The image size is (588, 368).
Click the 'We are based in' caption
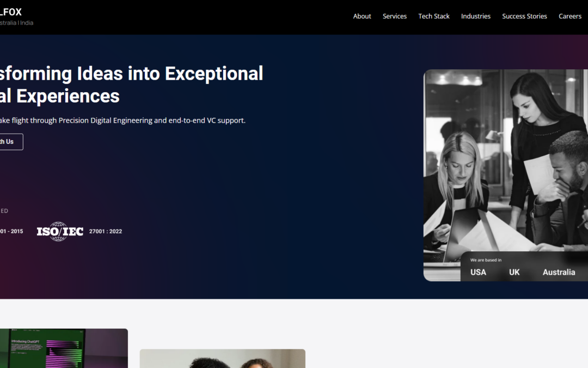486,260
